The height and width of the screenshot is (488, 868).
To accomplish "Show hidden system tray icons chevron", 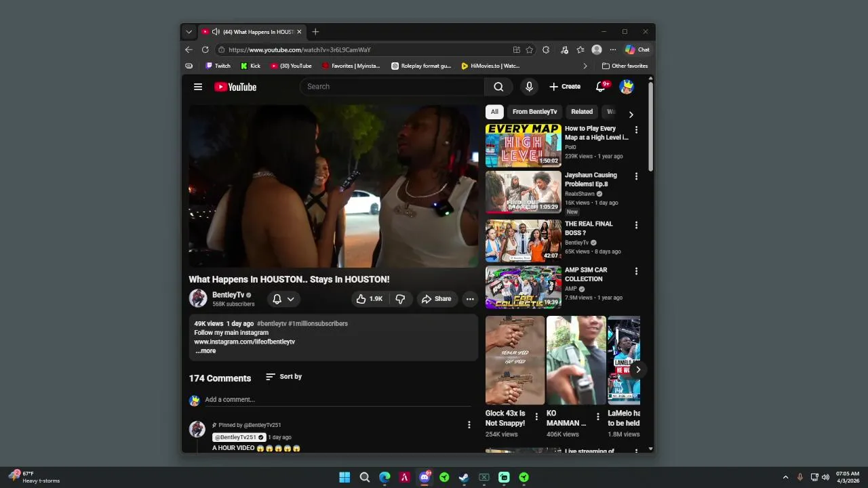I will [785, 477].
